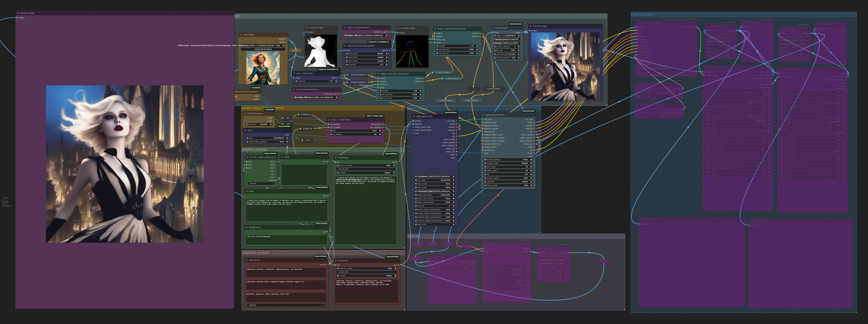Toggle print_to_console in positive prompt textDebug
Image resolution: width=868 pixels, height=324 pixels.
[x=366, y=165]
